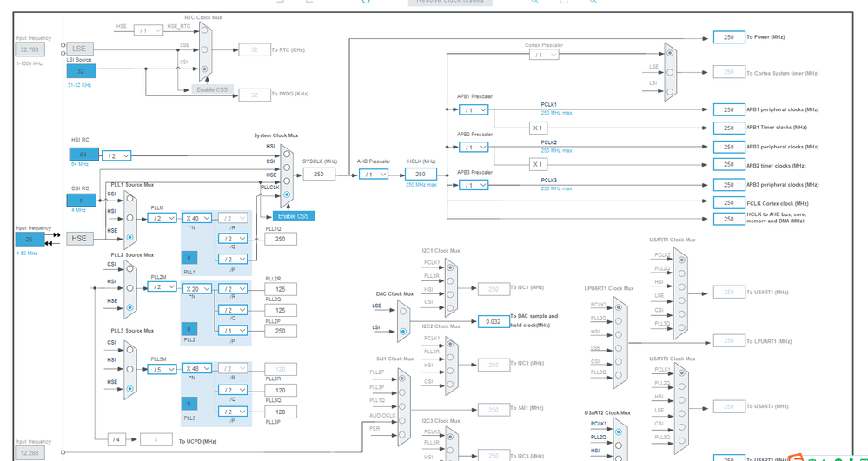Open PLL2M /2 divider dropdown
The width and height of the screenshot is (868, 461).
click(x=162, y=287)
